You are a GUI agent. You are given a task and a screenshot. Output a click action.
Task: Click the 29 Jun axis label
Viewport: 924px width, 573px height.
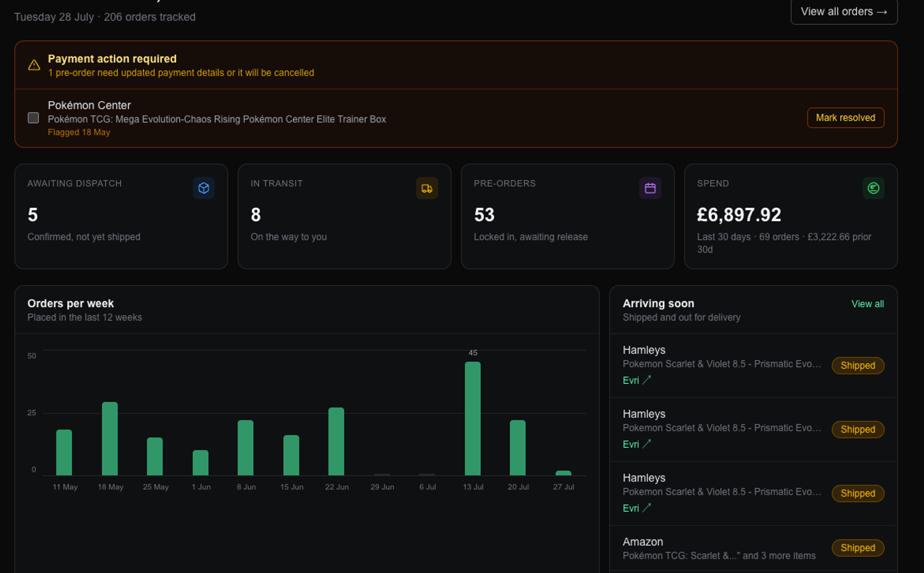[382, 487]
